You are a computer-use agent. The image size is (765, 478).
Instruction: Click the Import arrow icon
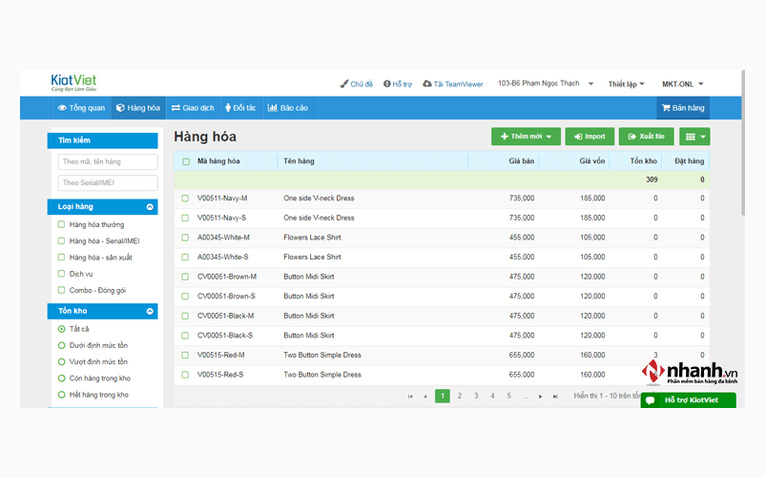click(578, 137)
